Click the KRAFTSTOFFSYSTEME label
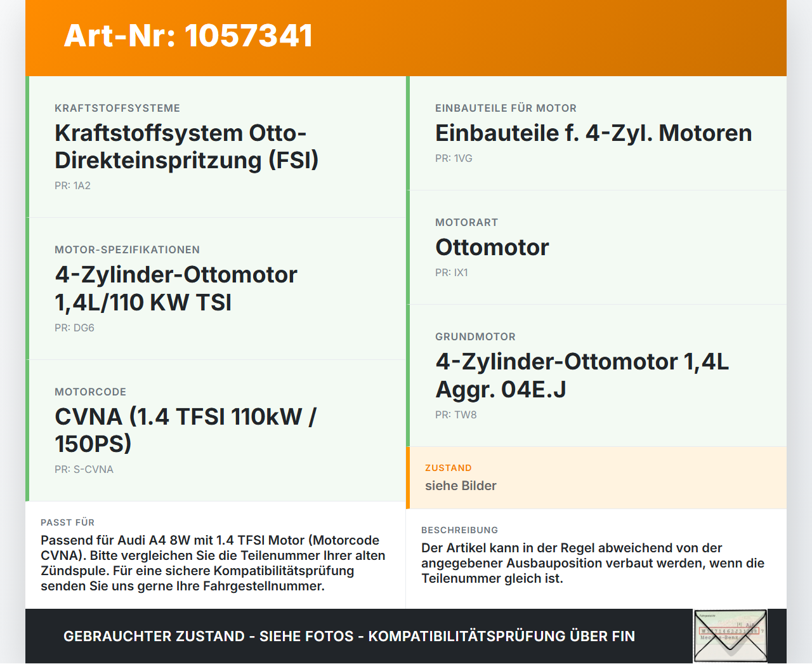The height and width of the screenshot is (664, 812). [x=117, y=108]
